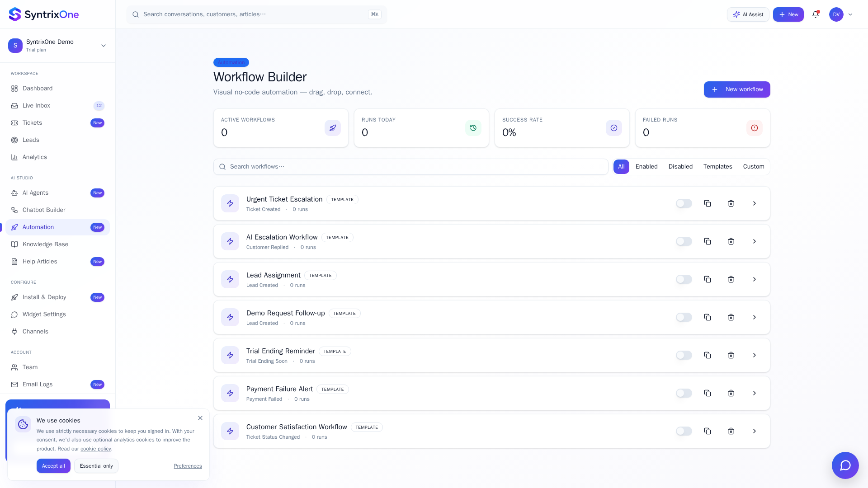
Task: Close the cookie banner
Action: click(x=200, y=418)
